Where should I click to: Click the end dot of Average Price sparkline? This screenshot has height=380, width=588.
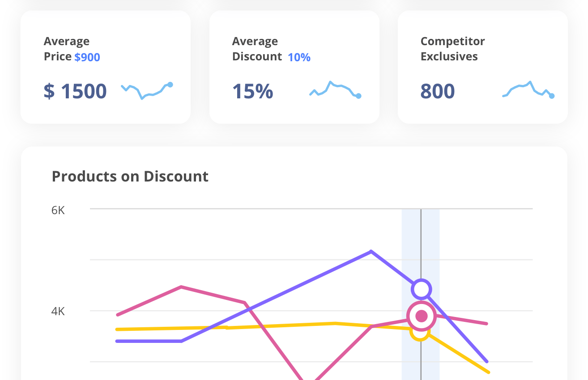pos(170,84)
